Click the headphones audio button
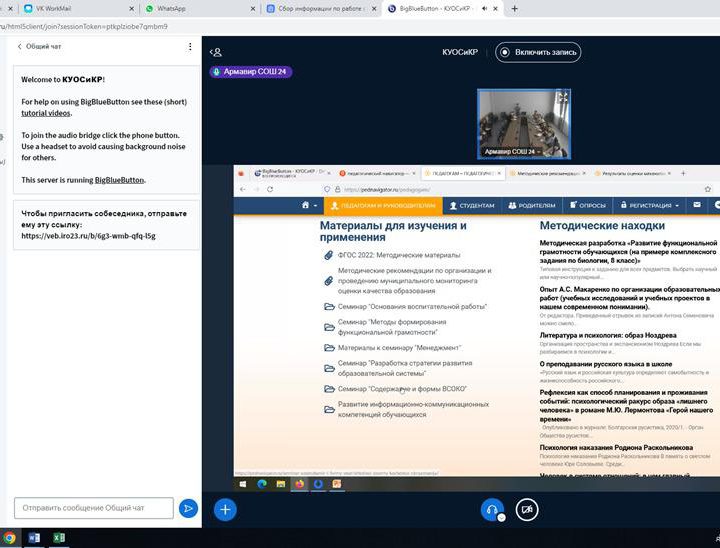The image size is (720, 548). tap(490, 509)
